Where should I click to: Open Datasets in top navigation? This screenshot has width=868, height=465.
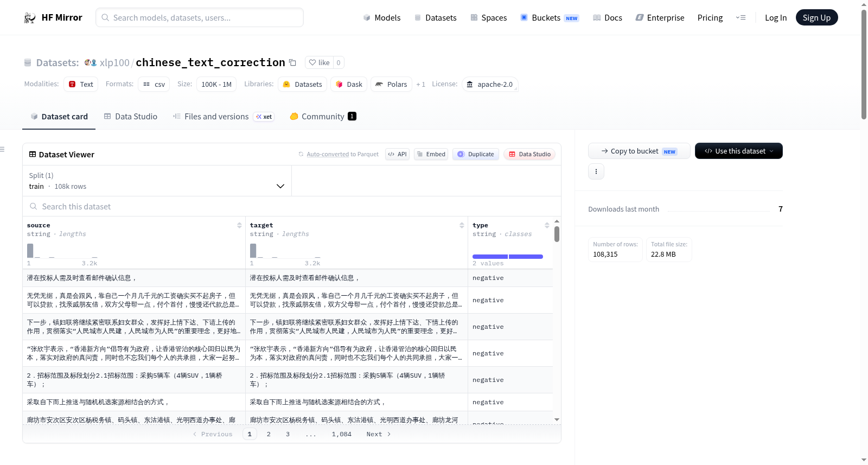pyautogui.click(x=435, y=17)
